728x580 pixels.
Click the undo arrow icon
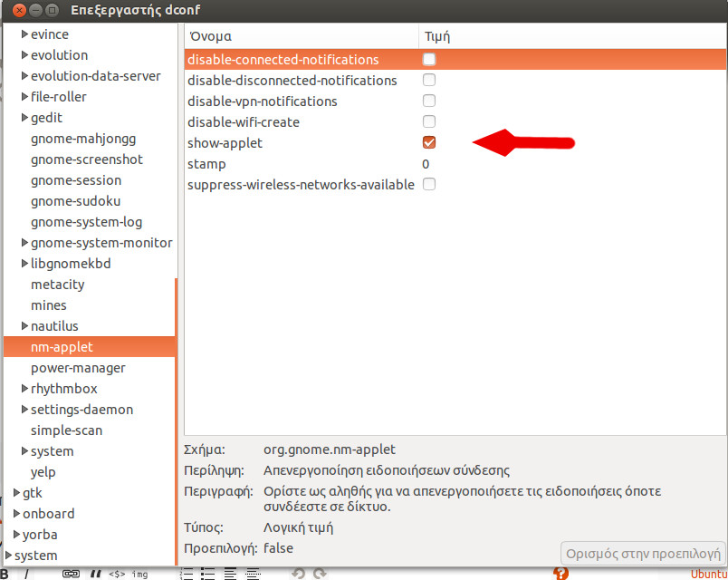pyautogui.click(x=297, y=574)
